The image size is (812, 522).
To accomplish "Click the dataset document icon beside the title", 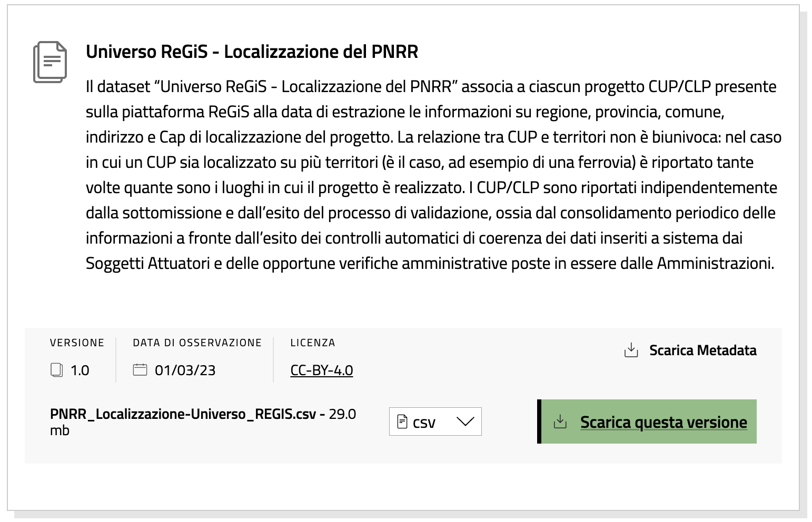I will click(50, 62).
